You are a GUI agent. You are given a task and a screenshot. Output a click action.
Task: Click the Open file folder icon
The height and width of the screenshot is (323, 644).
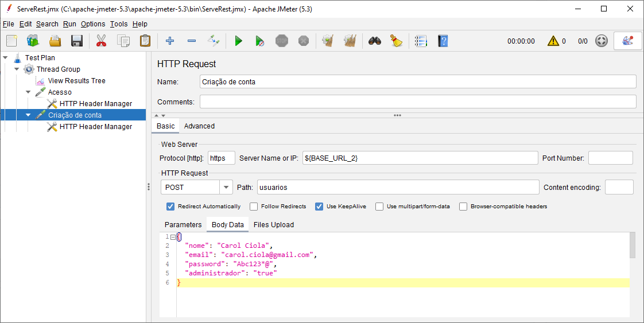(x=55, y=41)
